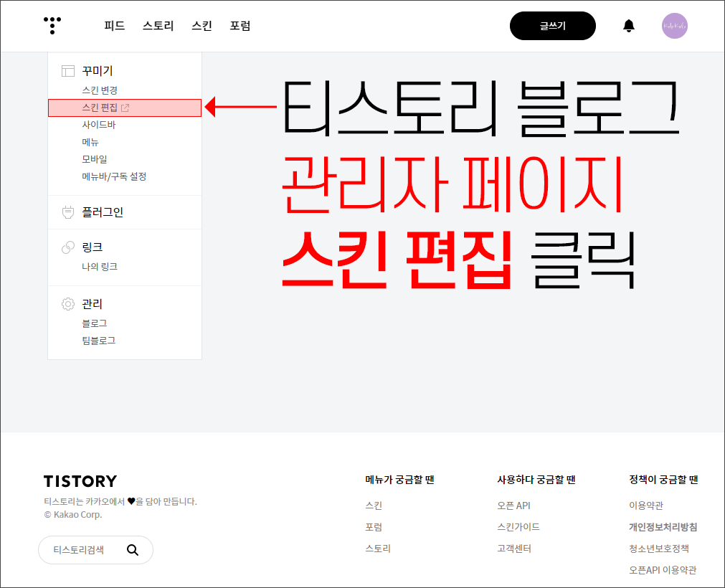Open the purple profile avatar
The width and height of the screenshot is (725, 588).
(675, 26)
